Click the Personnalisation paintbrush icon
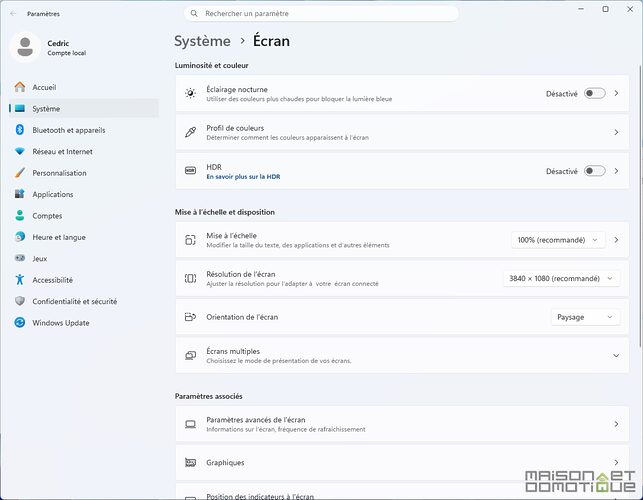 pyautogui.click(x=20, y=173)
